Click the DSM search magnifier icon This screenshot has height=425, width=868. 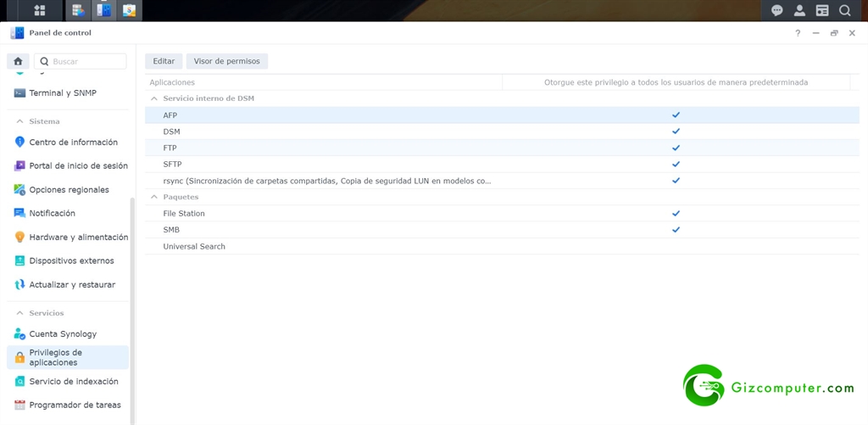(845, 10)
